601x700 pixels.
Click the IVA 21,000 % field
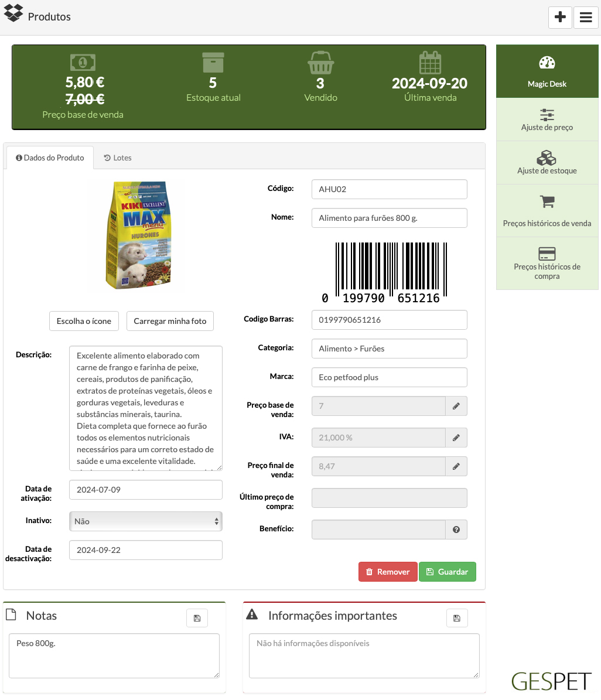coord(378,438)
